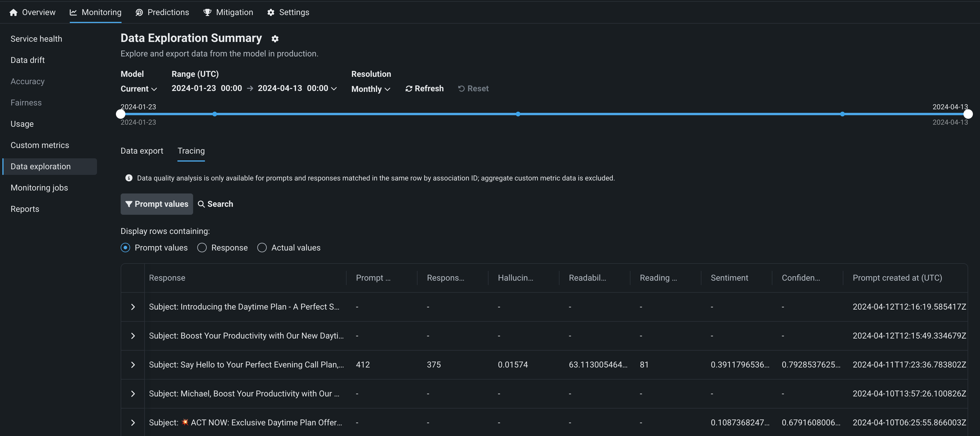Click the Refresh arrows icon
The width and height of the screenshot is (980, 436).
[x=409, y=89]
